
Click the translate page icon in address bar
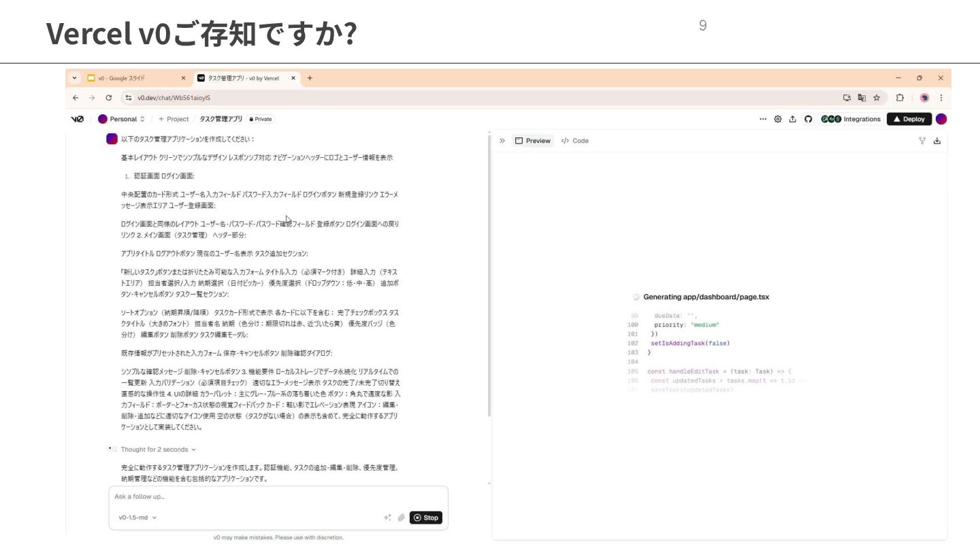click(x=862, y=98)
